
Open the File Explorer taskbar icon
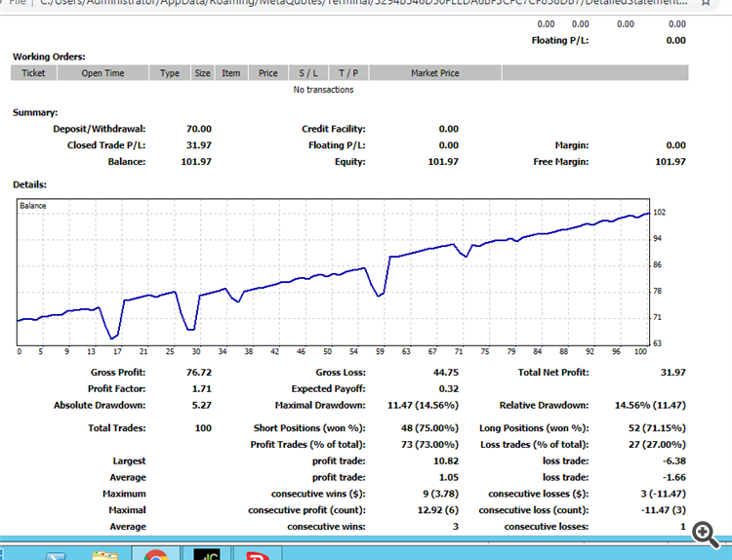[105, 554]
